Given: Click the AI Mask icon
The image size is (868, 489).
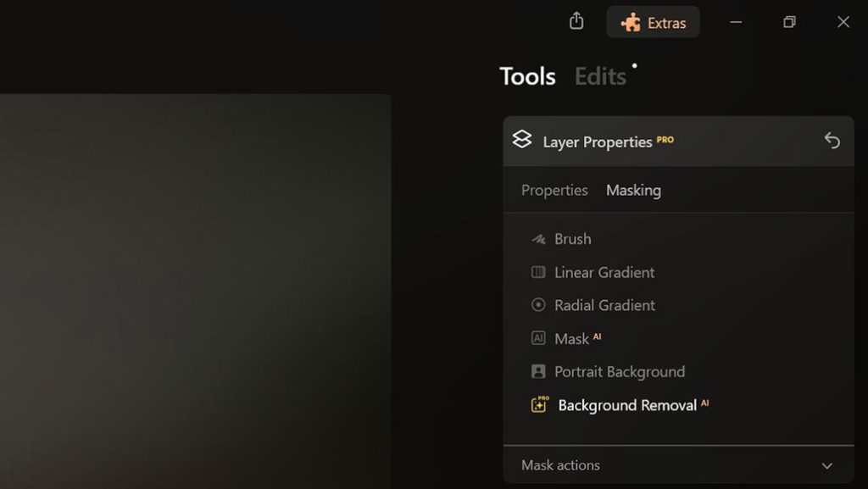Looking at the screenshot, I should click(x=538, y=338).
